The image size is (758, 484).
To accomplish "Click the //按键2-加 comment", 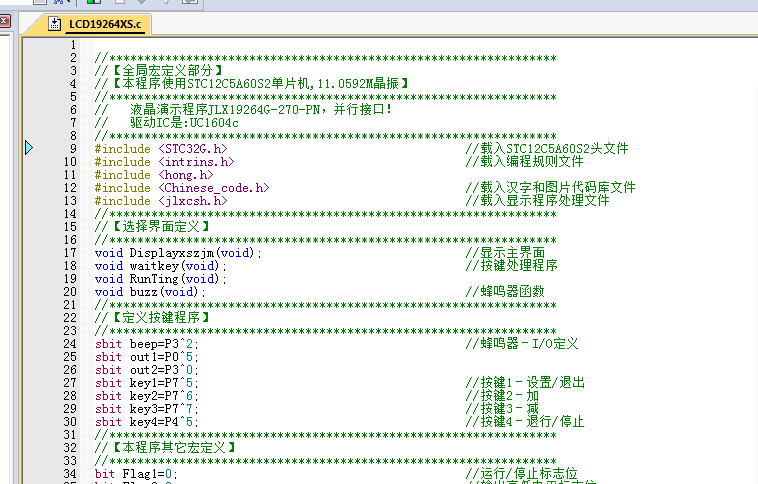I will (502, 396).
